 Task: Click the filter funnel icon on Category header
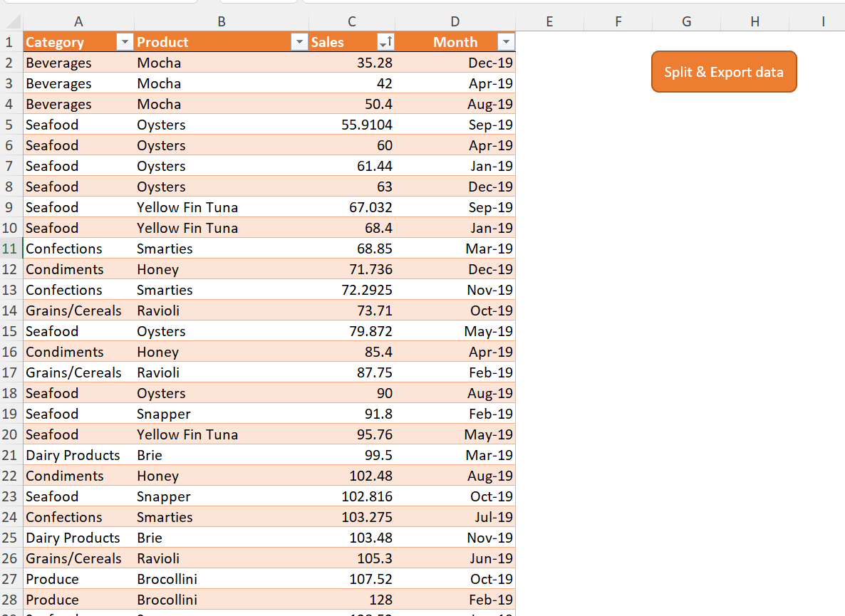(x=125, y=42)
